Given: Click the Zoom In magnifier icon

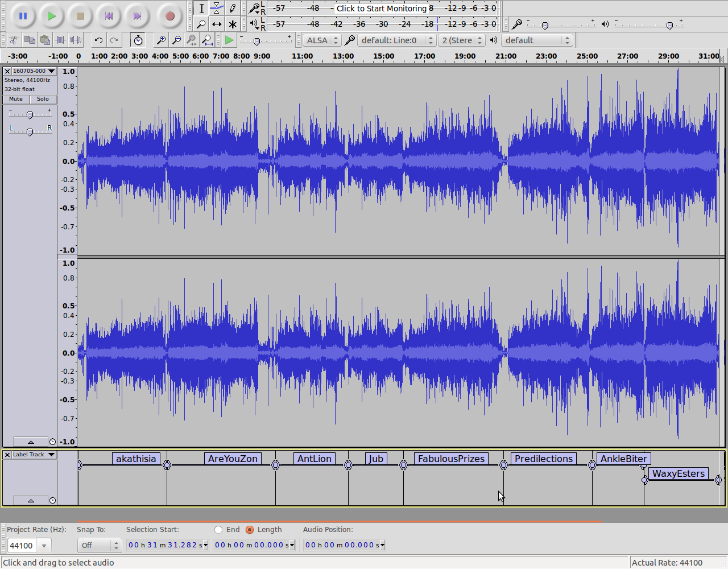Looking at the screenshot, I should (161, 40).
